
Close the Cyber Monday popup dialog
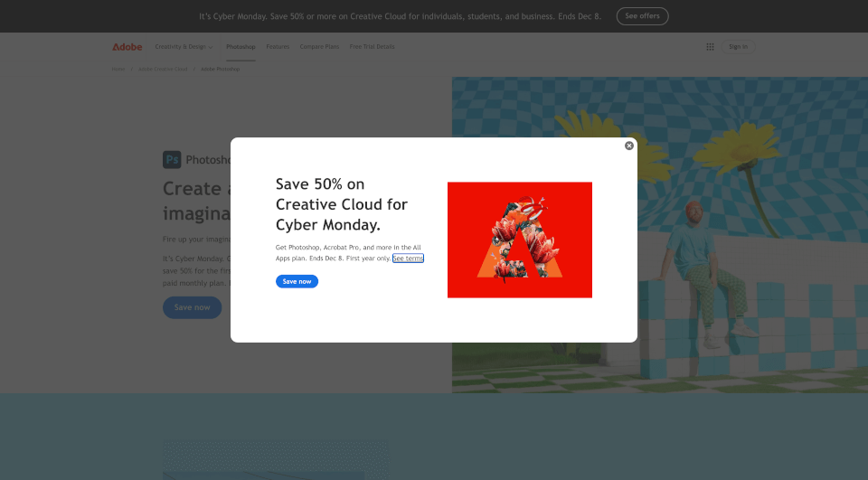click(629, 146)
